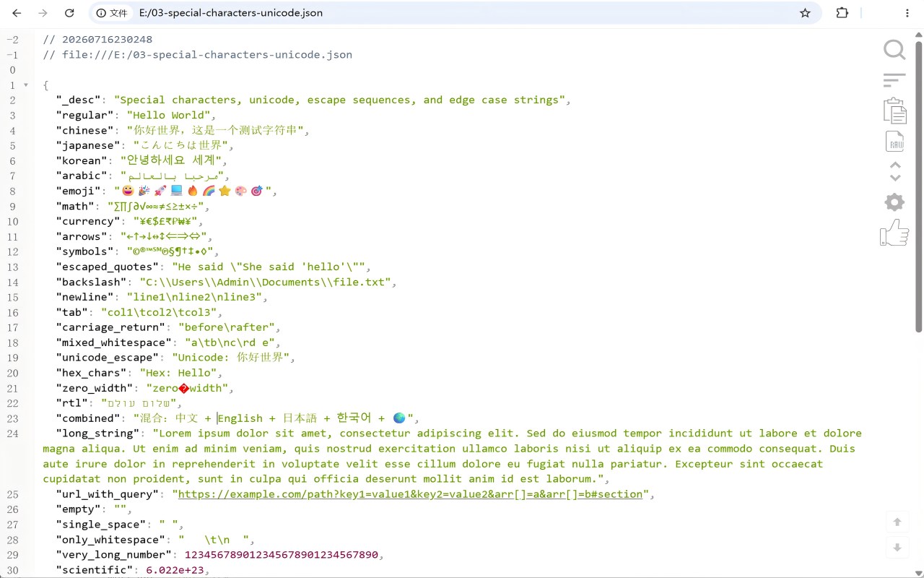Select the 6.022e+23 scientific value
Screen dimensions: 924x578
175,570
